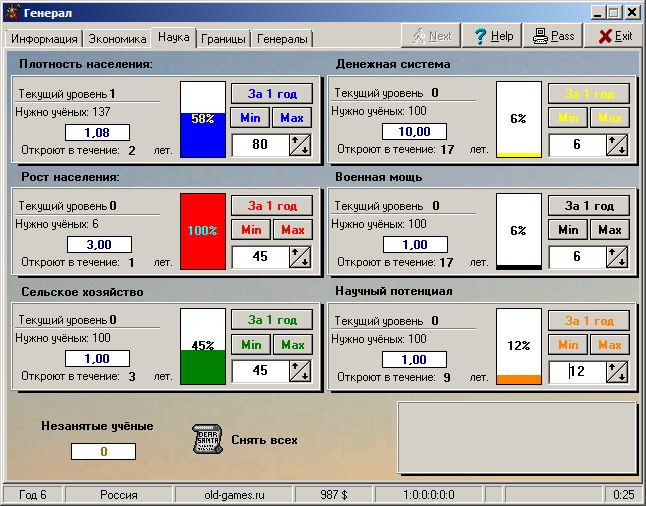Set Max scientists for Рост населения
This screenshot has height=506, width=646.
(293, 230)
